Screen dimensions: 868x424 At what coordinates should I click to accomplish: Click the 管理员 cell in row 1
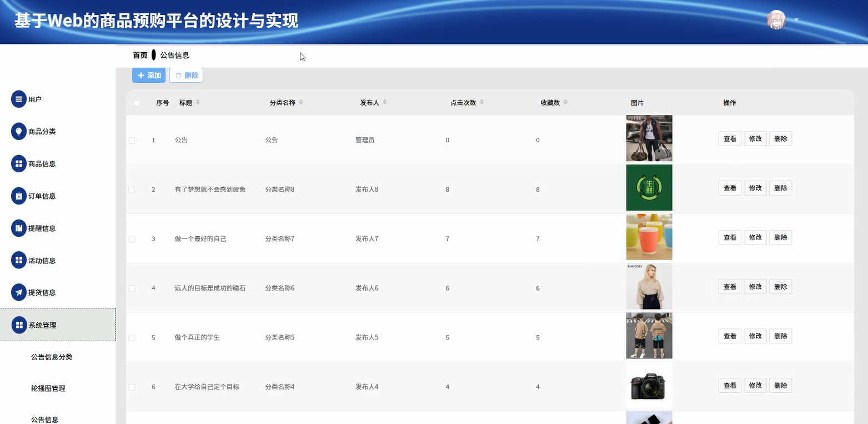[x=365, y=141]
